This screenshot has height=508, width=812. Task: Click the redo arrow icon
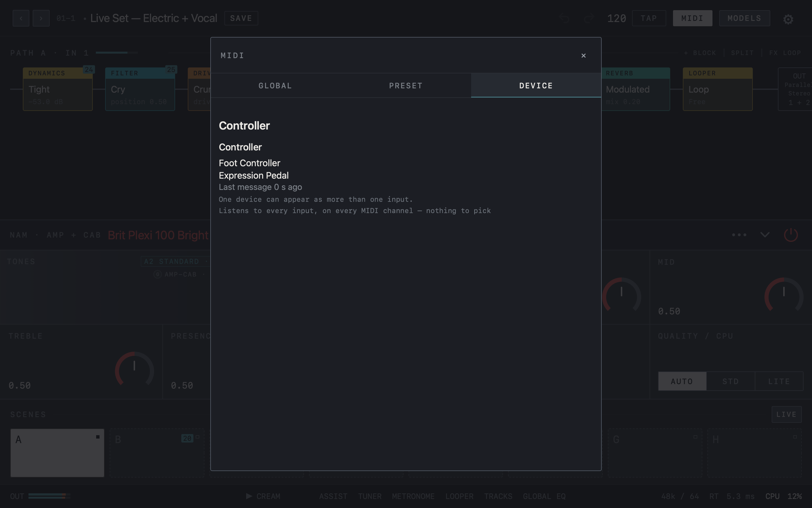[x=589, y=18]
